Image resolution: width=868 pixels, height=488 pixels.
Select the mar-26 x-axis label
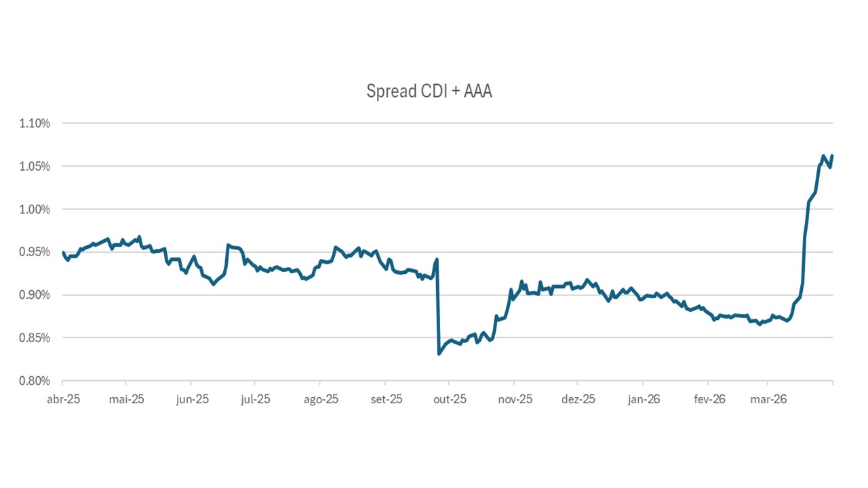pos(768,399)
